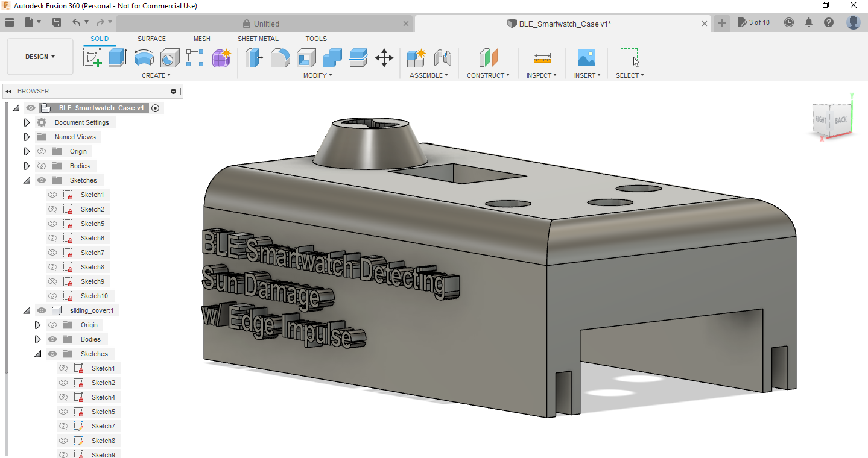868x458 pixels.
Task: Open the CONSTRUCT dropdown menu
Action: point(489,75)
